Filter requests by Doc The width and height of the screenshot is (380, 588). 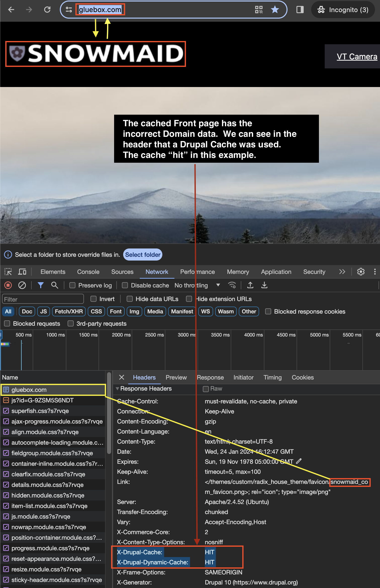(27, 311)
